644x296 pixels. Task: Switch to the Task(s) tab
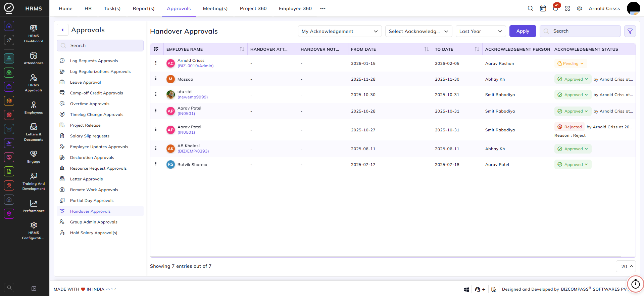coord(112,8)
